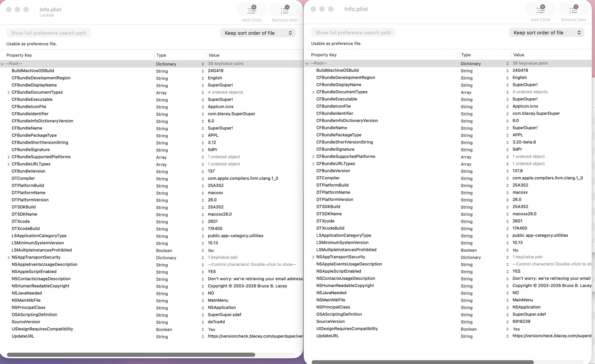595x364 pixels.
Task: Open left Keep sort order of file dropdown
Action: 258,33
